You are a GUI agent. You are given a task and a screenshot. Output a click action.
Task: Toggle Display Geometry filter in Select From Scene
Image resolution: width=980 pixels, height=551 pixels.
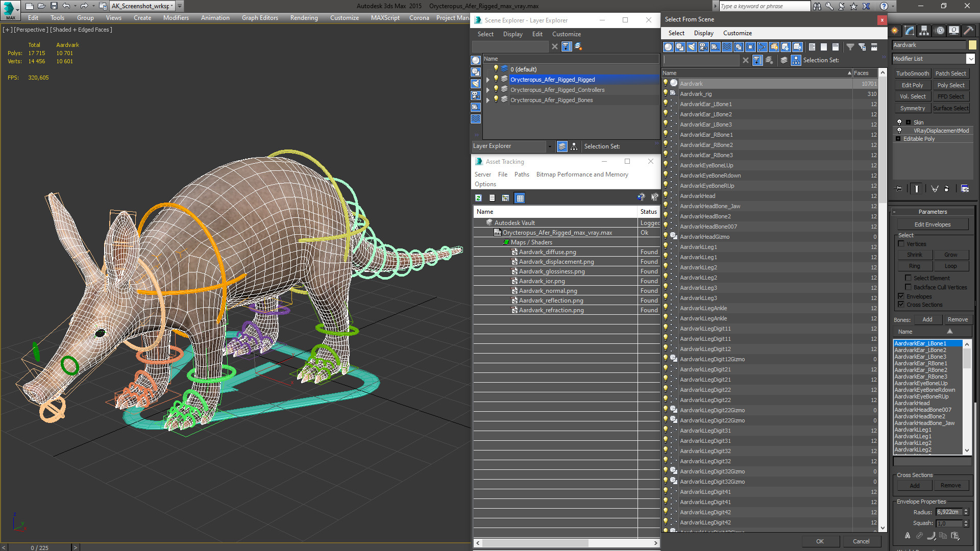point(668,47)
